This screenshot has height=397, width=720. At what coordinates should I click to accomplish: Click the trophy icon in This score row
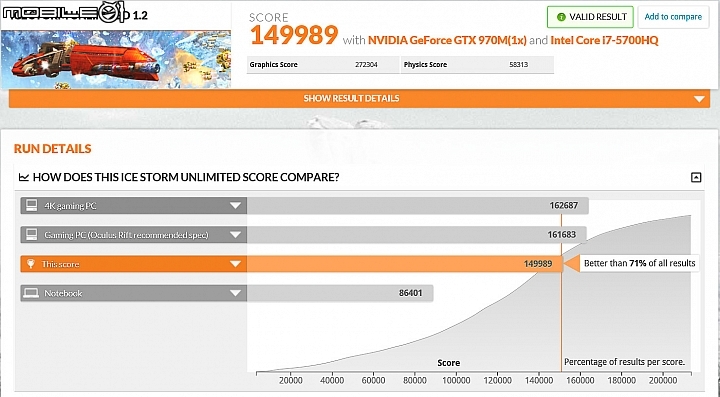[x=31, y=264]
